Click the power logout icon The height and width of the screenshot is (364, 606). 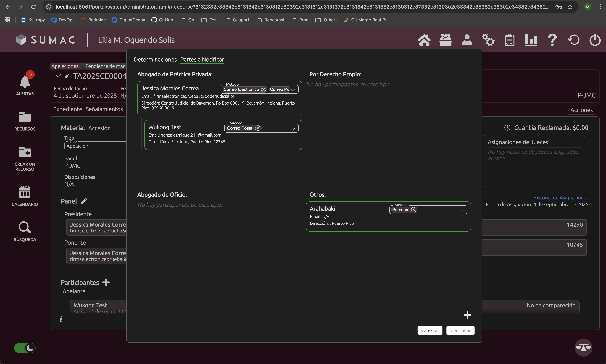[595, 40]
